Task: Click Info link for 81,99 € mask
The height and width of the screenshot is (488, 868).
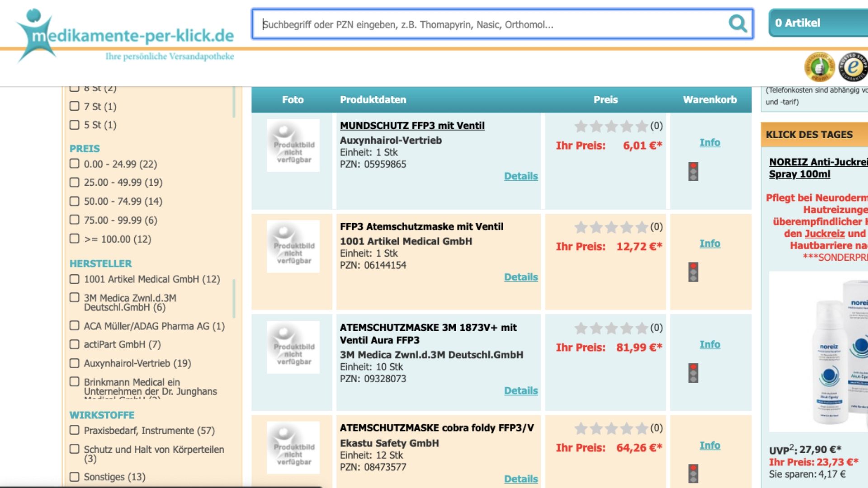Action: point(710,344)
